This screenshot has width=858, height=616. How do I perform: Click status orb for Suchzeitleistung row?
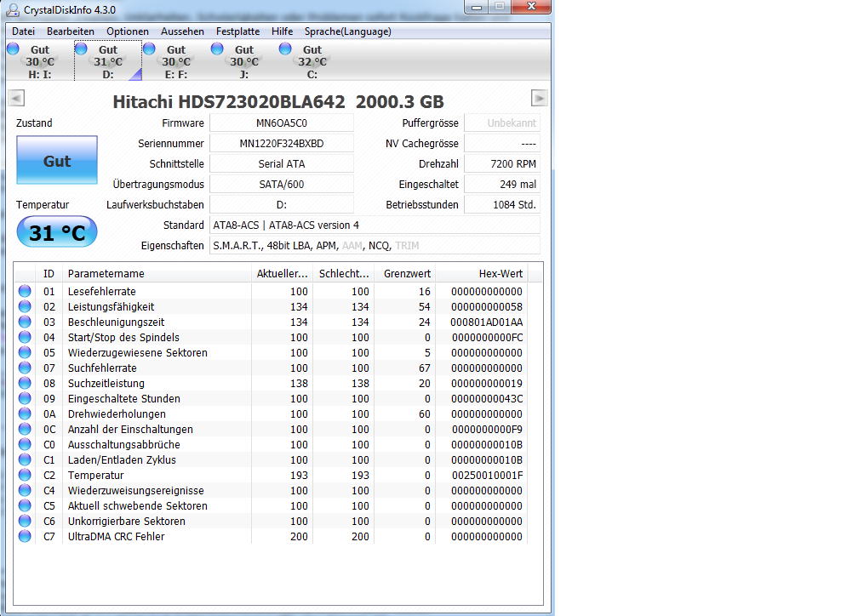[25, 383]
